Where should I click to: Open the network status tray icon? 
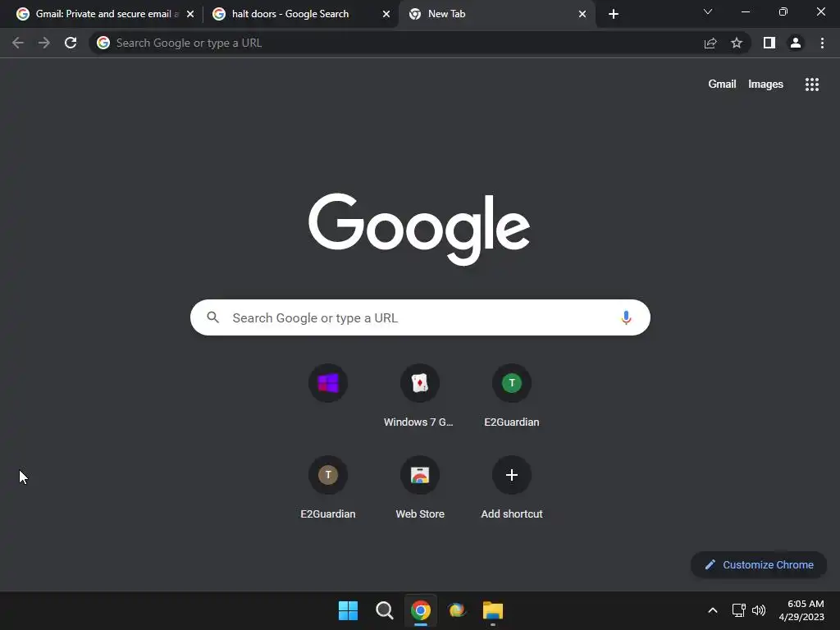point(739,610)
